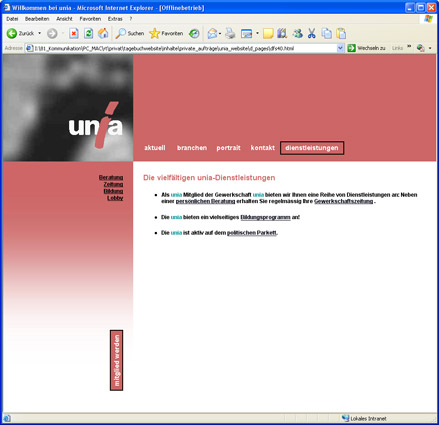Open the ? help menu
Image resolution: width=439 pixels, height=425 pixels.
click(x=131, y=19)
